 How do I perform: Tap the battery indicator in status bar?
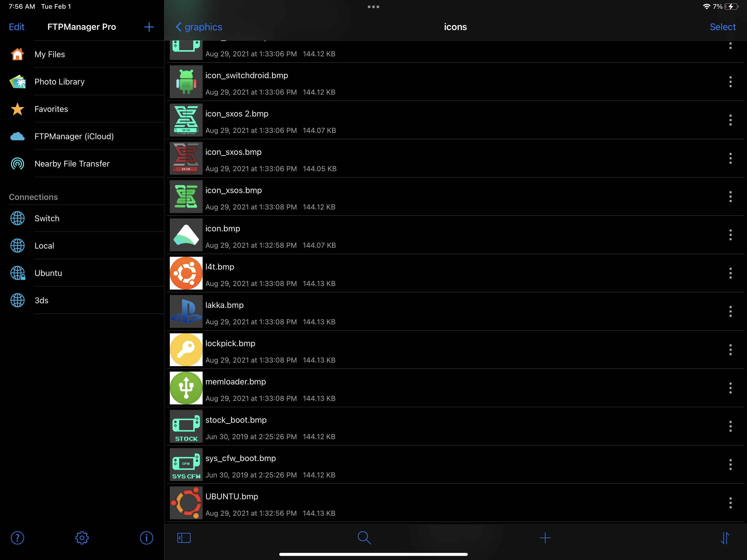[x=731, y=6]
